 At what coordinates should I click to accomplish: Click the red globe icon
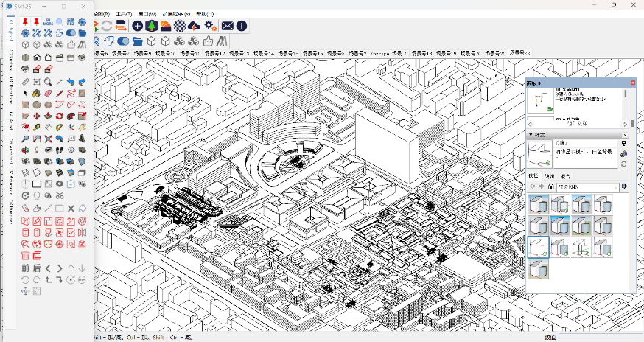37,244
